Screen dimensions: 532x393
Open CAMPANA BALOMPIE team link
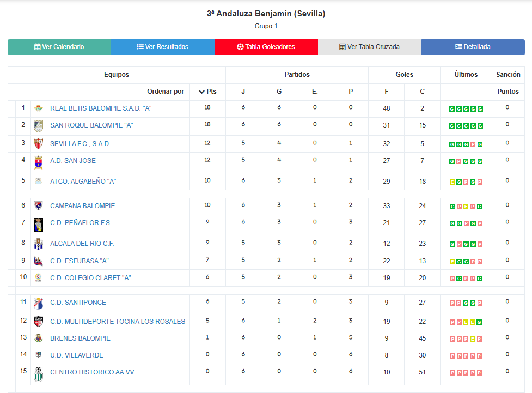tap(82, 206)
